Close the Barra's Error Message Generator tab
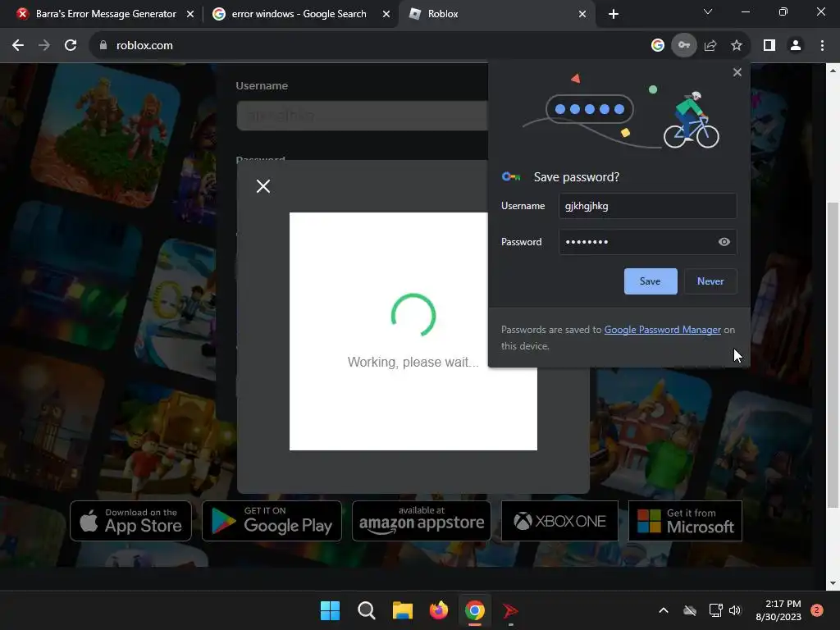This screenshot has width=840, height=630. (190, 14)
